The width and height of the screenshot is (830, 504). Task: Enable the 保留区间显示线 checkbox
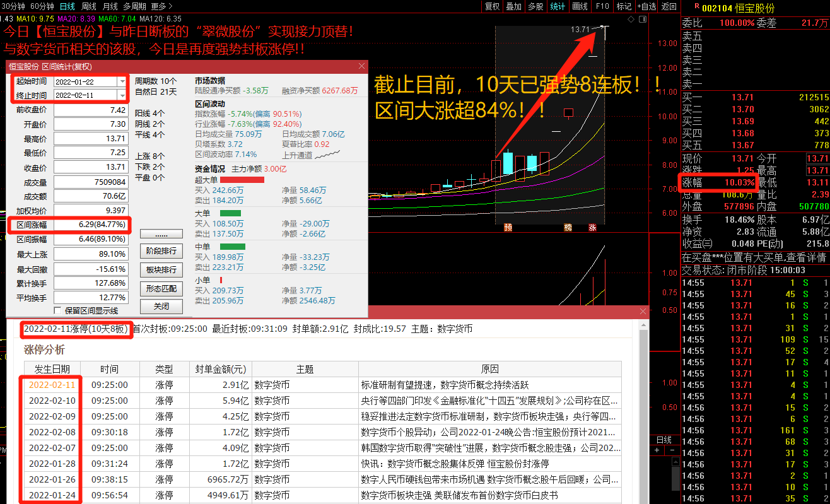click(x=58, y=310)
